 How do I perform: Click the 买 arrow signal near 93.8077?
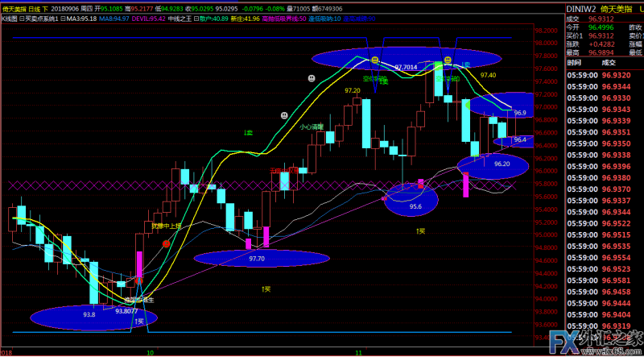coord(139,322)
